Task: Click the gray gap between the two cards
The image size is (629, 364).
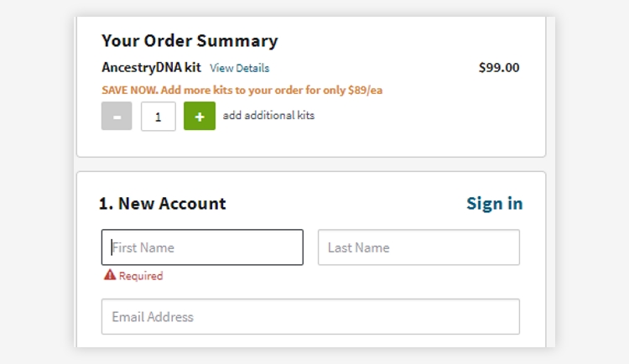Action: point(311,164)
